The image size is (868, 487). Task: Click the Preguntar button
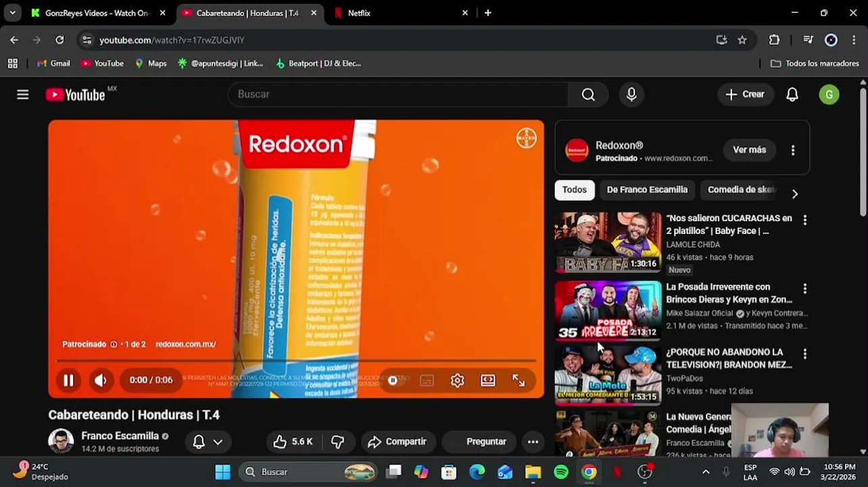479,442
